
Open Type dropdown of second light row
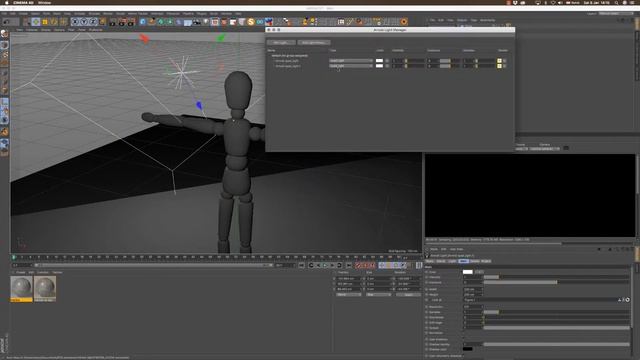pyautogui.click(x=351, y=66)
